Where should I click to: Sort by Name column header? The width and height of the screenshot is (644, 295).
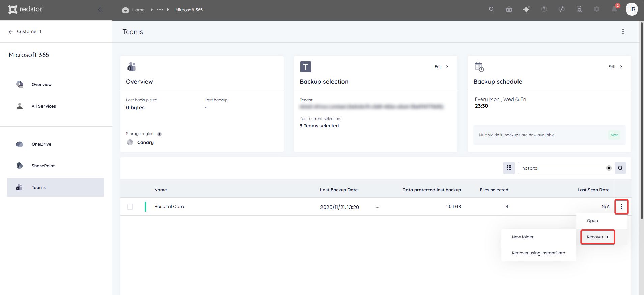(161, 190)
